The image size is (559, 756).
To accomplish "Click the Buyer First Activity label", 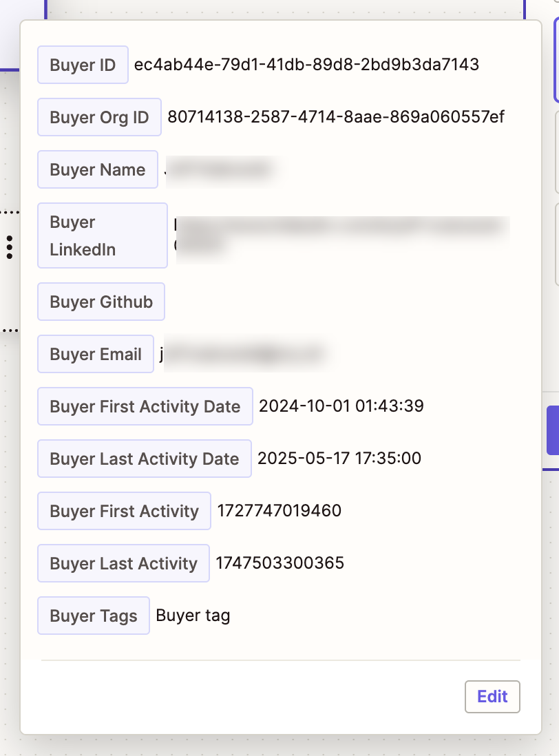I will 124,512.
